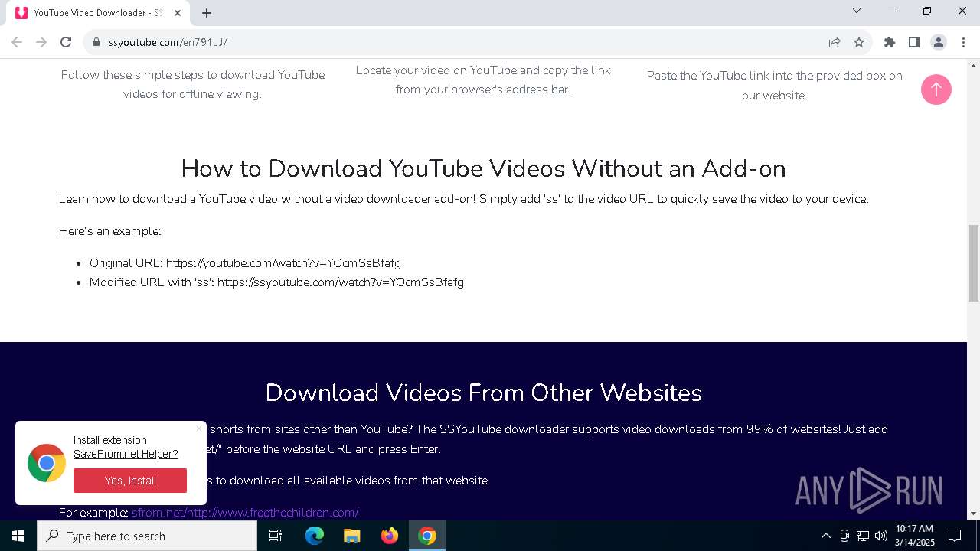The width and height of the screenshot is (980, 551).
Task: Open the site info lock icon
Action: tap(96, 42)
